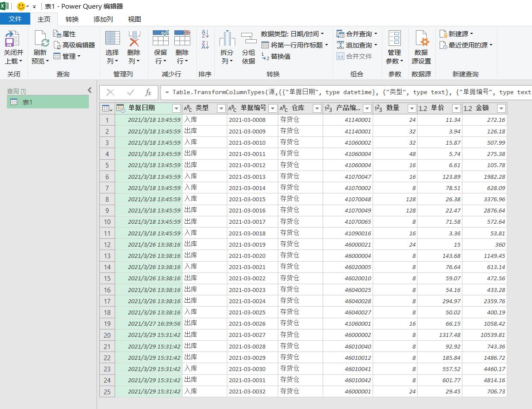Switch to the 主页 tab
Viewport: 532px width, 409px height.
click(x=44, y=19)
